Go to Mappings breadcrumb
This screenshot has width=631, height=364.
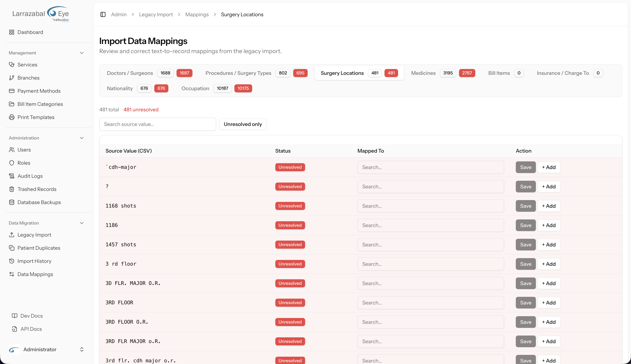(197, 14)
